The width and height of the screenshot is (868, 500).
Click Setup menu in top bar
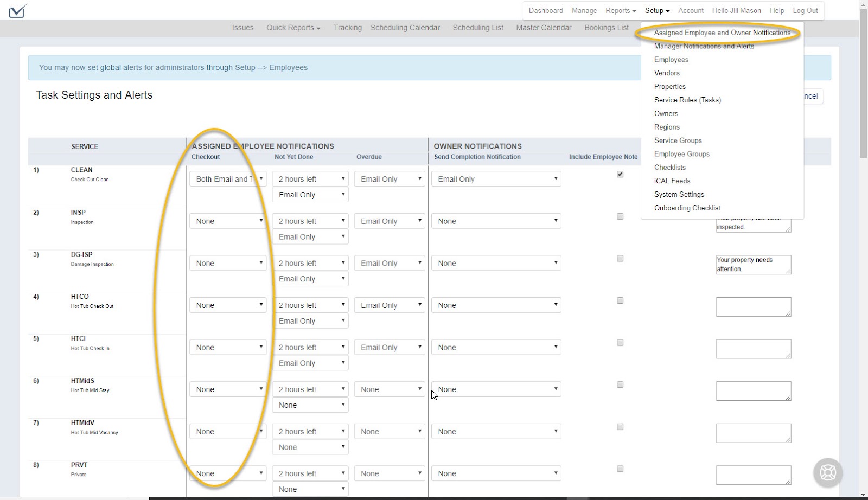pyautogui.click(x=657, y=10)
